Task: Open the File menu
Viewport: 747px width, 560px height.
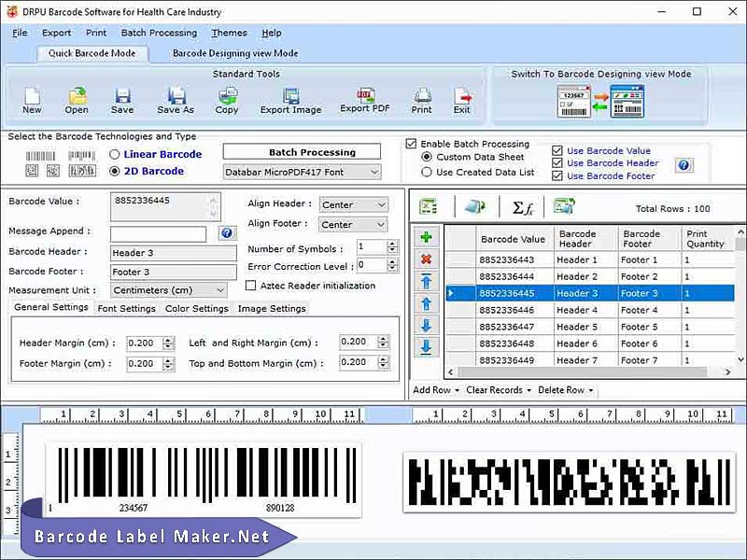Action: click(20, 33)
